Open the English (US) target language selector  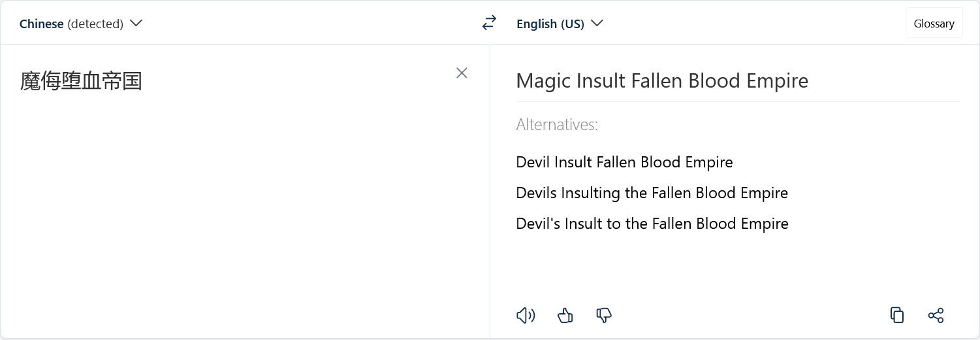coord(560,24)
